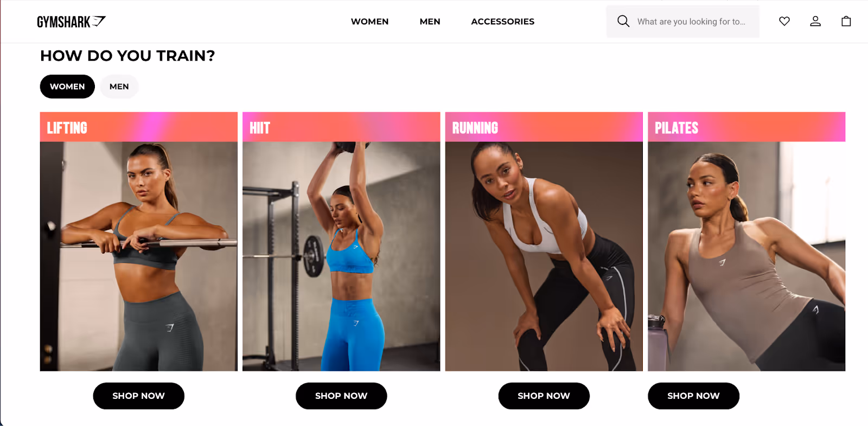
Task: Open the shopping bag icon
Action: tap(846, 21)
